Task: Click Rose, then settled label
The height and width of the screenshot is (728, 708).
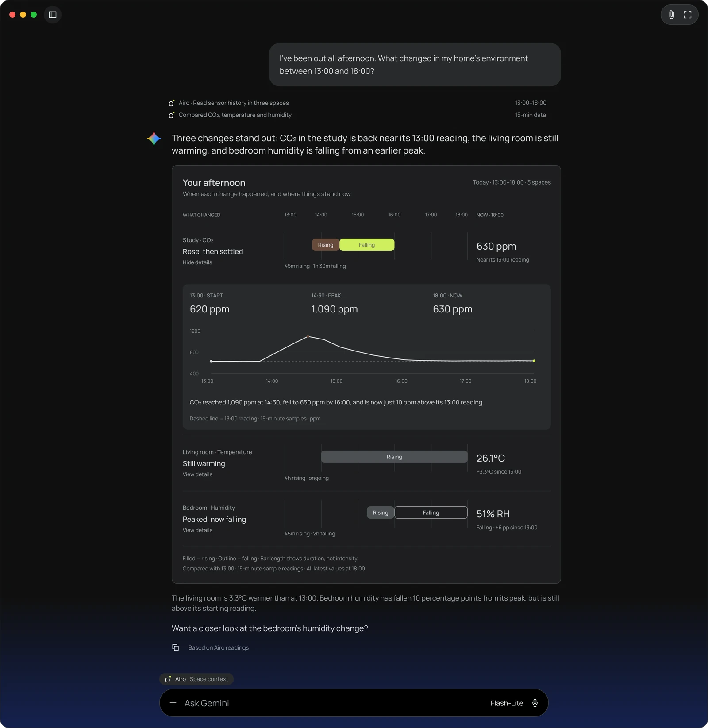Action: tap(213, 251)
